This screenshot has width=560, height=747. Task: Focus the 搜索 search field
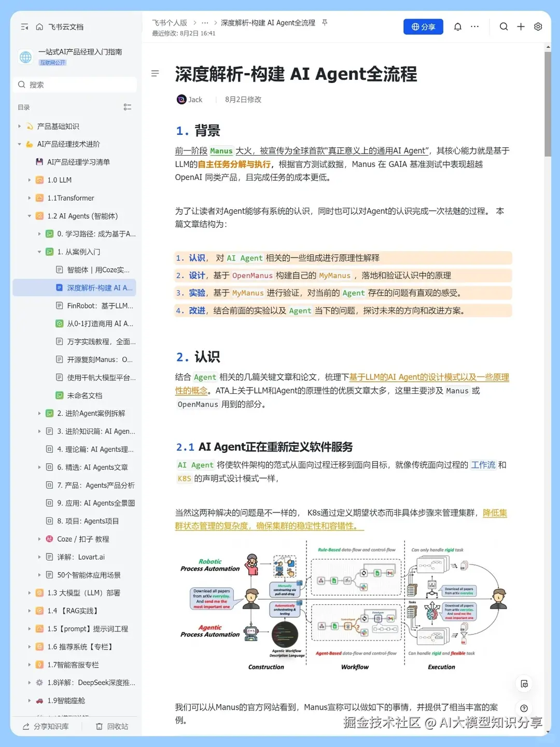(75, 85)
